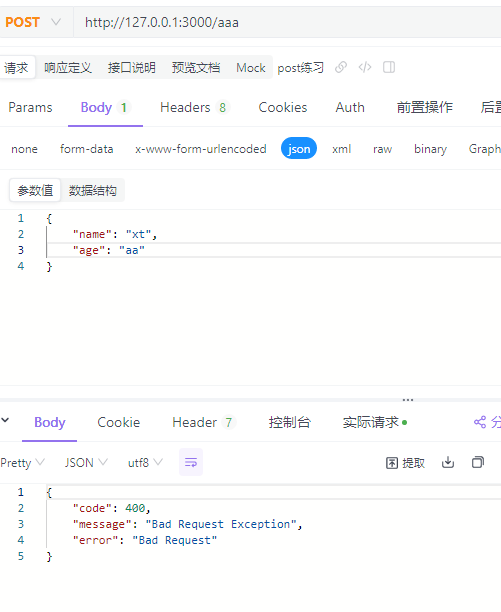Click the share icon in the response panel
The width and height of the screenshot is (501, 612).
tap(480, 422)
